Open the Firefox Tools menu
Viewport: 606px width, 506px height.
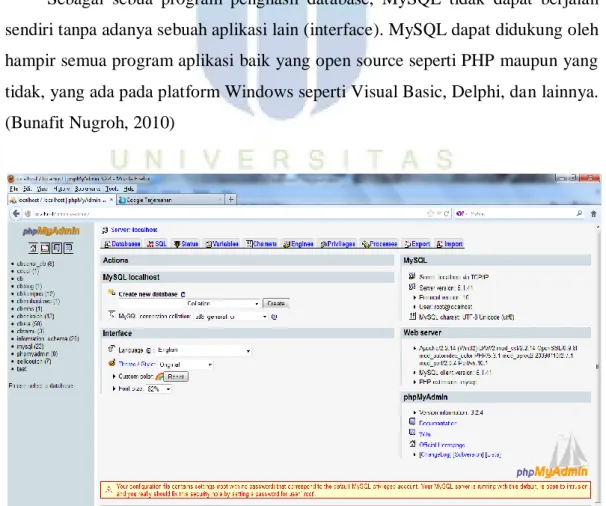coord(112,189)
